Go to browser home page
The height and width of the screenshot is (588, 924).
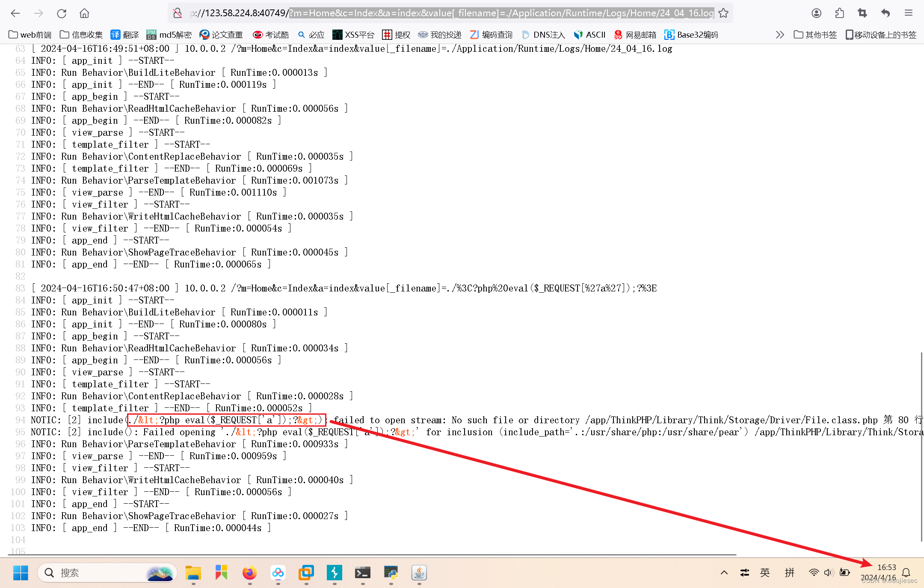[x=84, y=13]
